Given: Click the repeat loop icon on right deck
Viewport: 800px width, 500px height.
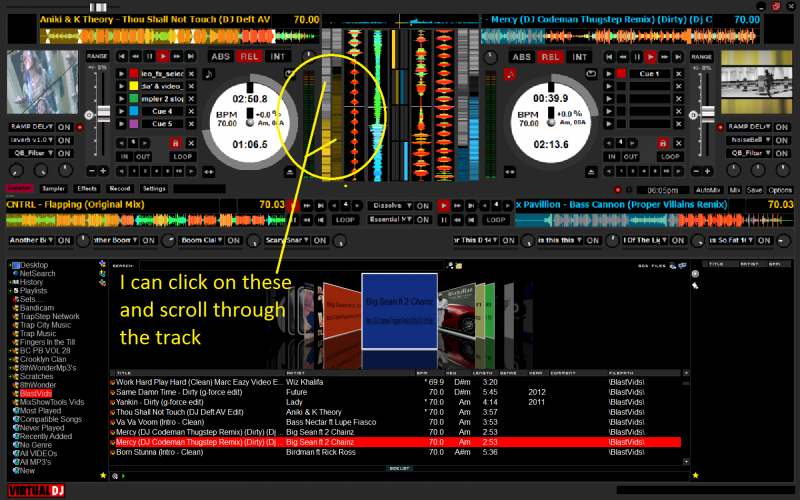Looking at the screenshot, I should pos(591,74).
